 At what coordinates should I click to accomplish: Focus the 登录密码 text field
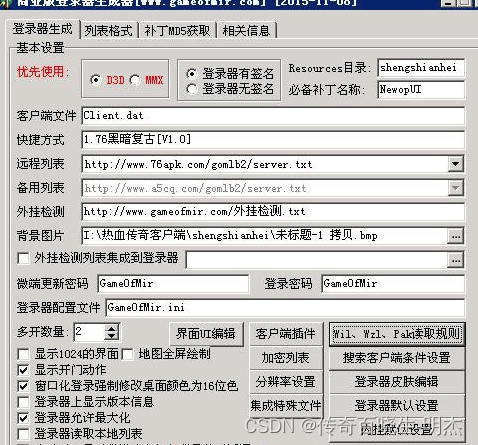click(x=393, y=284)
